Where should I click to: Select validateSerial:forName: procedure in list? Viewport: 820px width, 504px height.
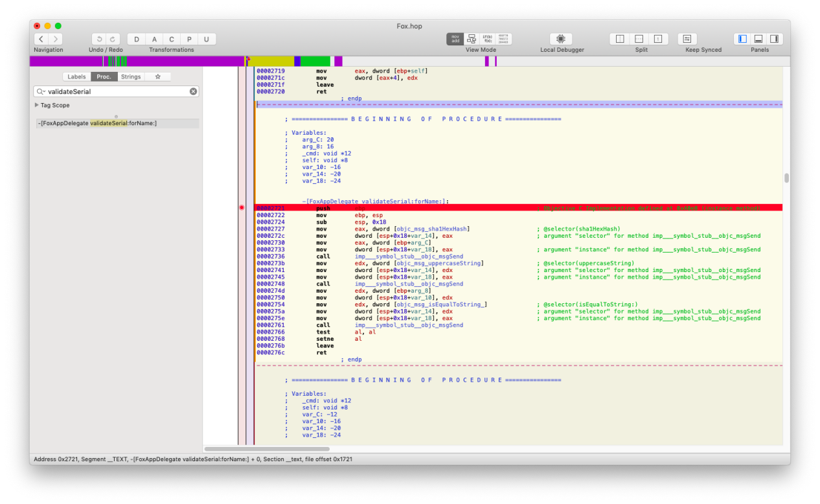pos(97,123)
